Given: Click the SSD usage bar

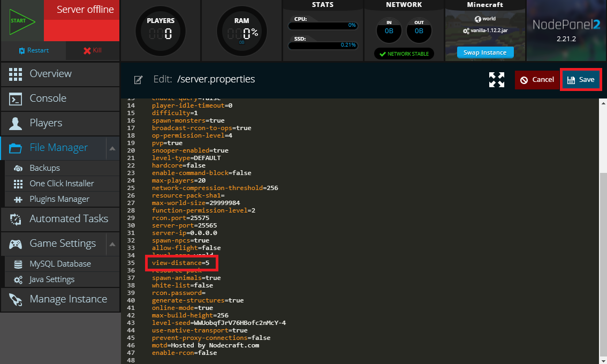Looking at the screenshot, I should tap(323, 45).
